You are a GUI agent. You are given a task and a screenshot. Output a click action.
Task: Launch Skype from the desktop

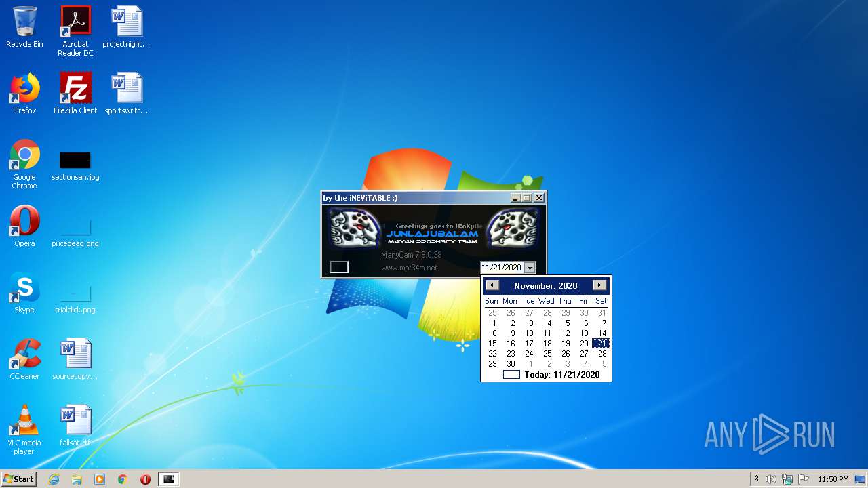[24, 293]
